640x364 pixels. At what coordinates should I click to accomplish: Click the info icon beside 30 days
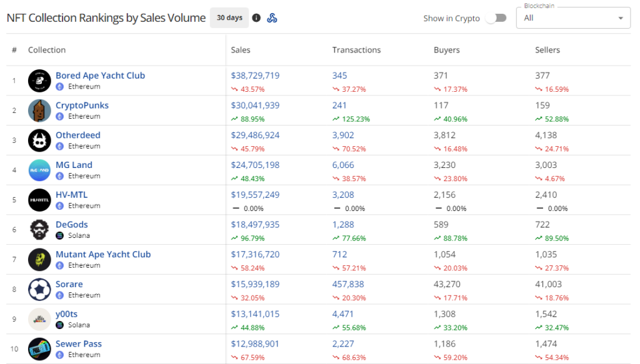click(x=256, y=18)
